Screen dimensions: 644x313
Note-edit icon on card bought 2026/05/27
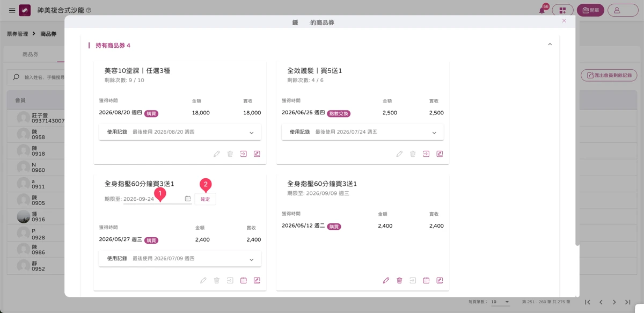pos(257,281)
